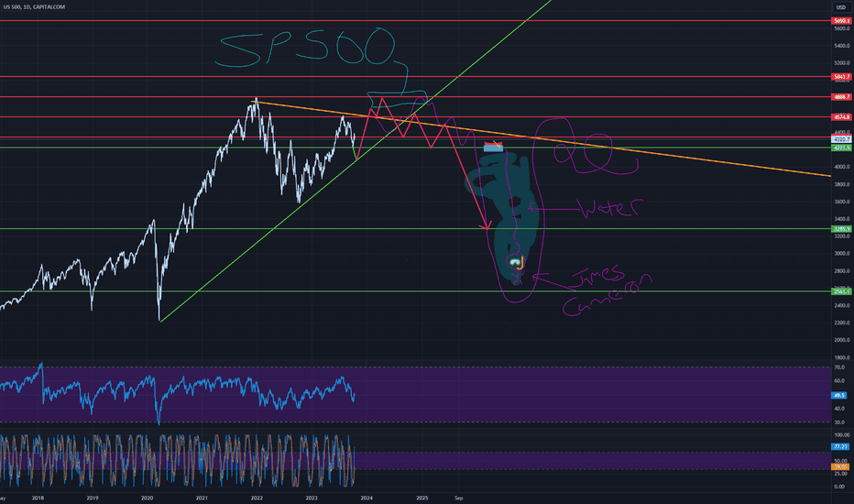
Task: Click the 5400.0 tick on price scale
Action: point(842,46)
